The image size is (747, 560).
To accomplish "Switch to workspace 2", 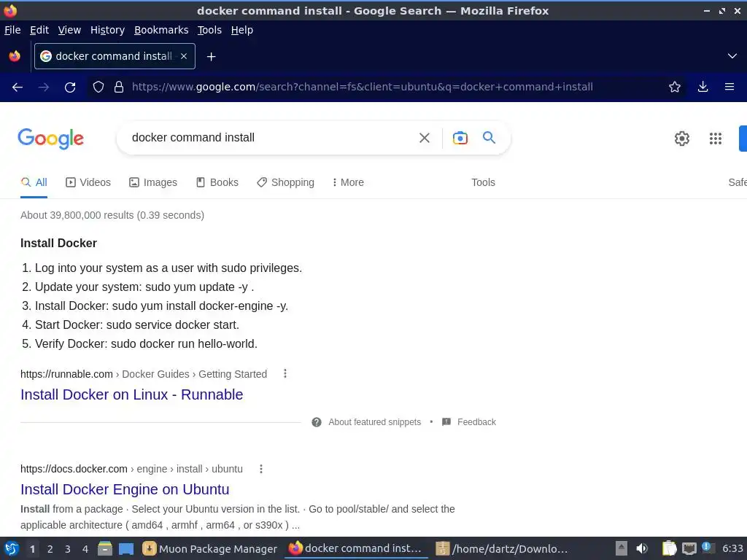I will coord(50,549).
